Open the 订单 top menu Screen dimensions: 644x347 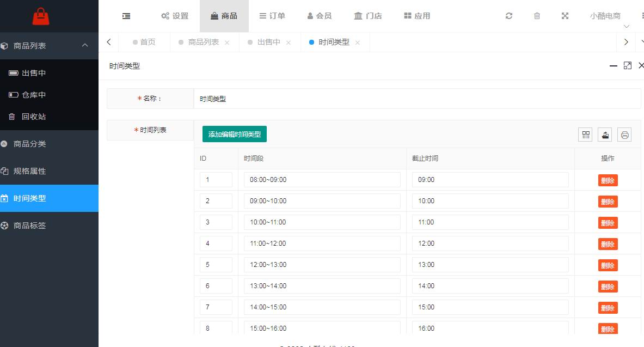[x=272, y=16]
